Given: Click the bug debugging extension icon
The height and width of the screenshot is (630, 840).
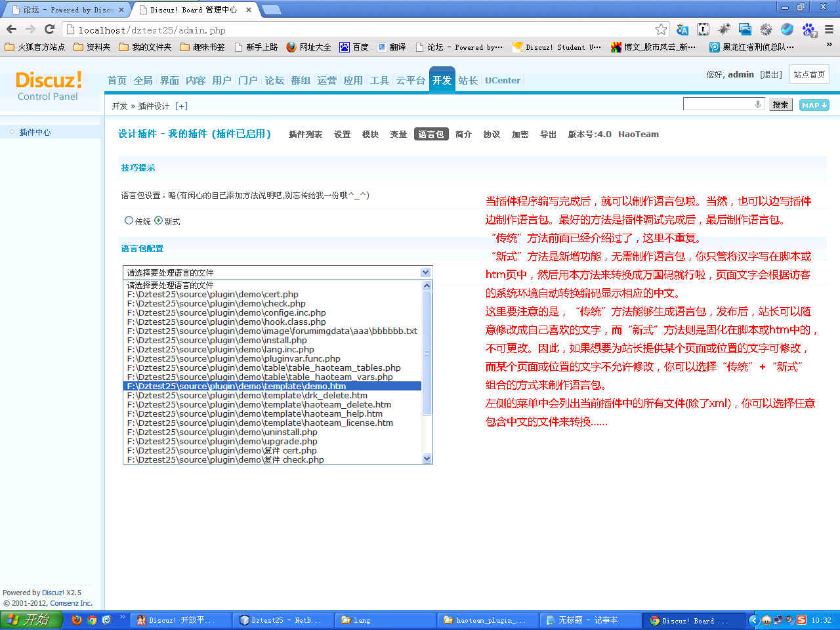Looking at the screenshot, I should coord(724,30).
